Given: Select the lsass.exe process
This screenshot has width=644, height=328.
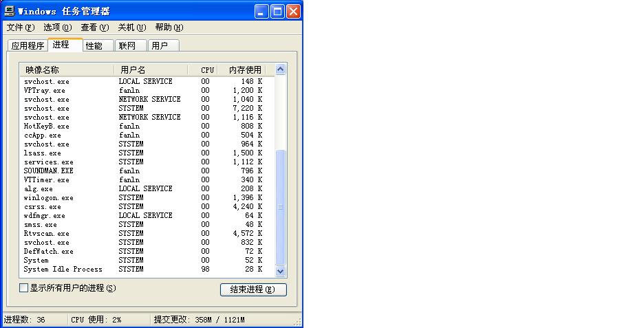Looking at the screenshot, I should pyautogui.click(x=147, y=153).
